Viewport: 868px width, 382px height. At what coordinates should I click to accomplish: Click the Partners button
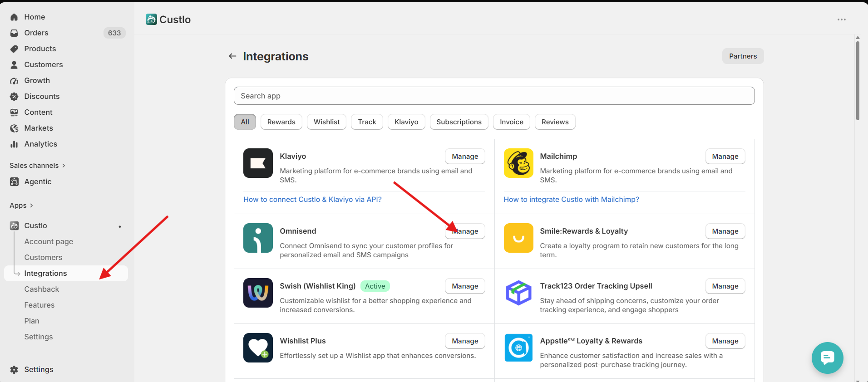[x=743, y=56]
